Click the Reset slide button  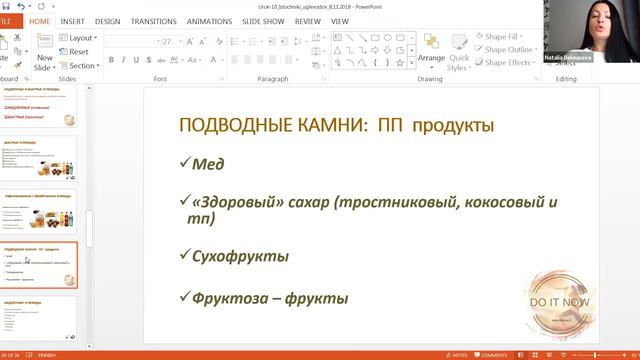coord(74,52)
